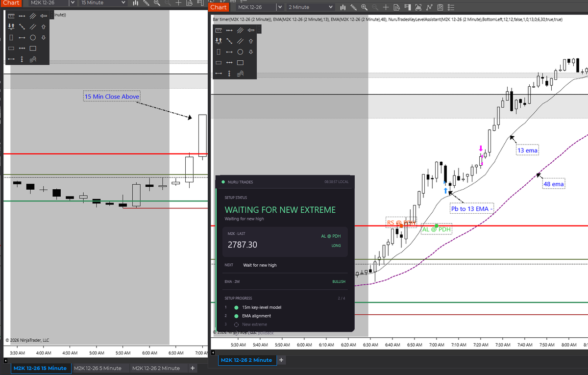This screenshot has width=588, height=375.
Task: Open drawing tools pencil in 2 Minute chart toolbar
Action: (353, 7)
